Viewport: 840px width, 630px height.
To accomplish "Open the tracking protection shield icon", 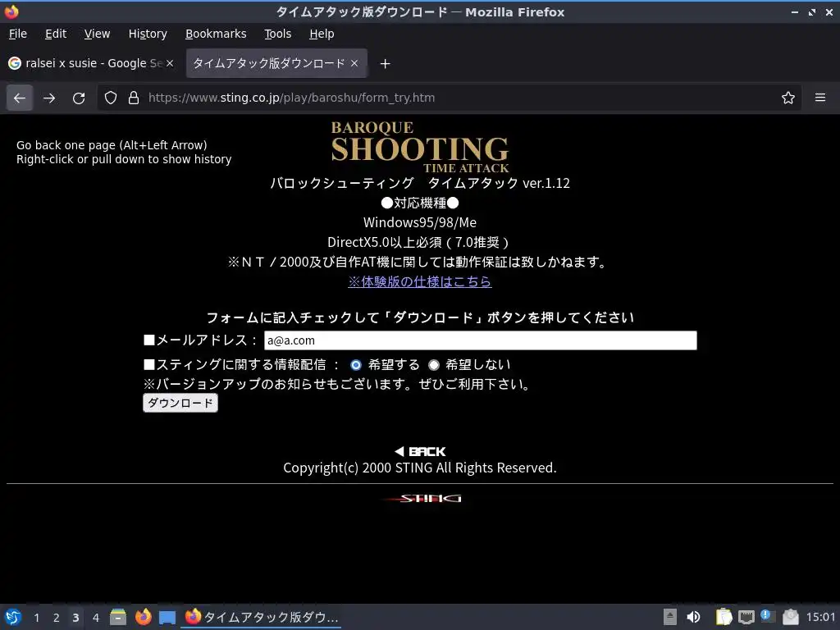I will [111, 98].
